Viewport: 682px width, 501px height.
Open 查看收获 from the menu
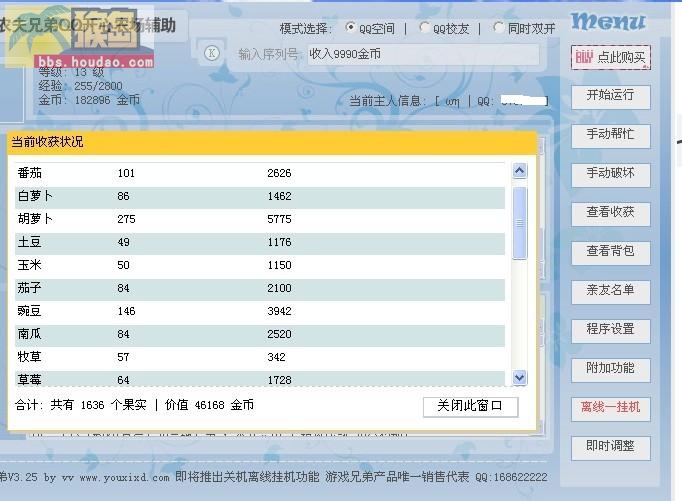(611, 214)
